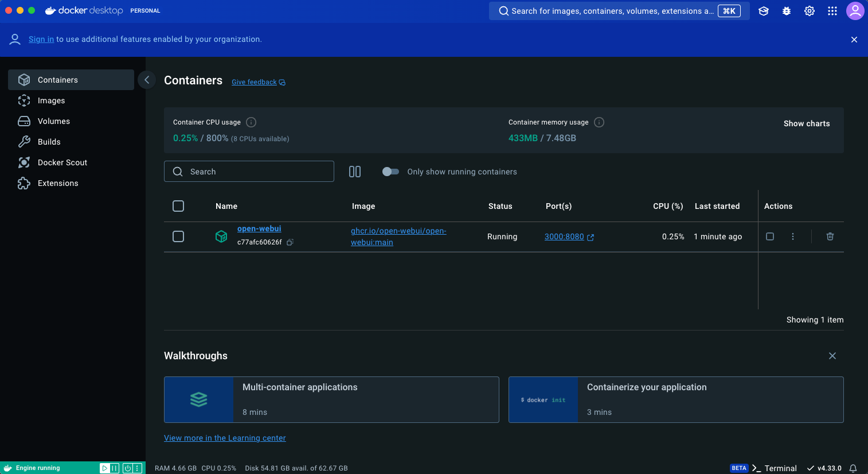Click the Container CPU usage info icon
This screenshot has height=474, width=868.
point(251,122)
